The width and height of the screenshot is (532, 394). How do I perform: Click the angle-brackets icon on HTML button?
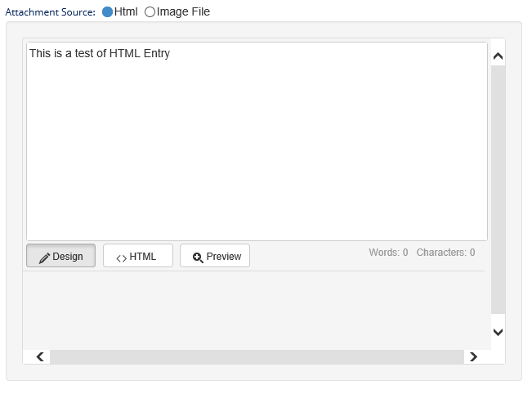point(121,257)
